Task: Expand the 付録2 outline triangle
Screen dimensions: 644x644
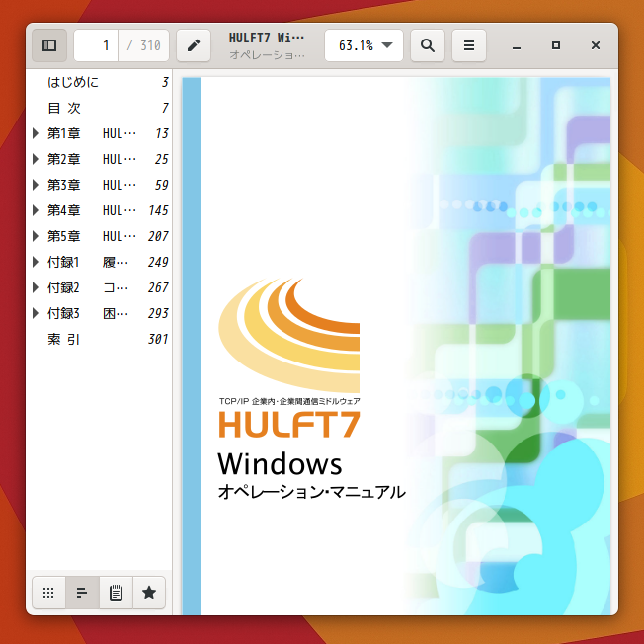Action: pos(36,287)
